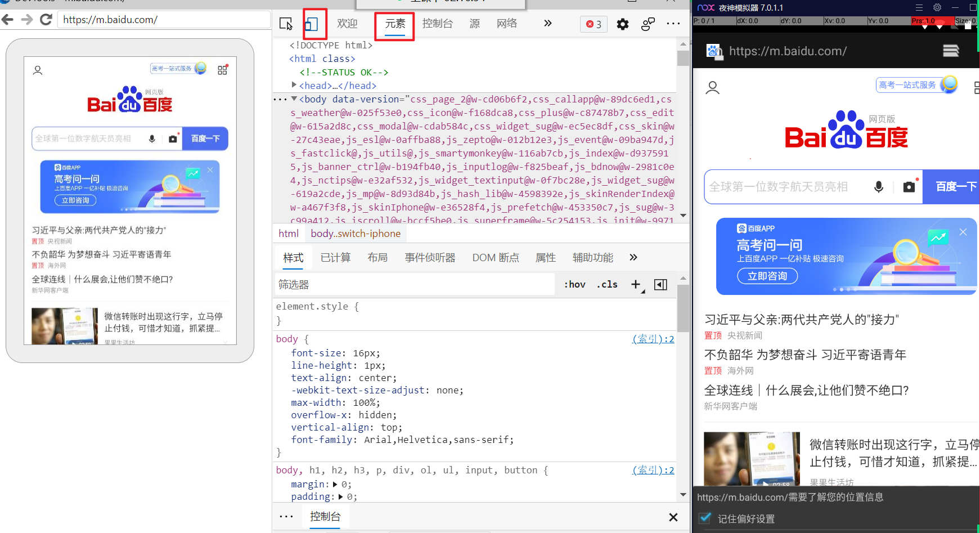
Task: Tap the voice search microphone in Nox
Action: (879, 187)
